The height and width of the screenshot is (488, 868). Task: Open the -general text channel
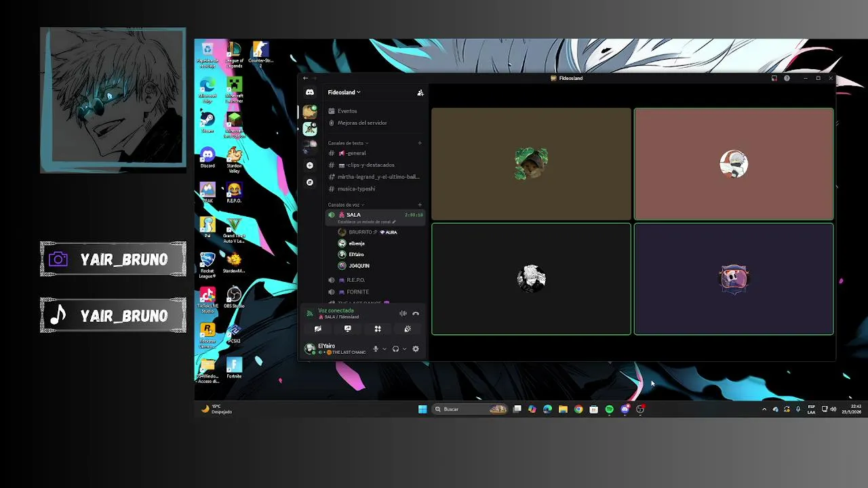pos(374,153)
